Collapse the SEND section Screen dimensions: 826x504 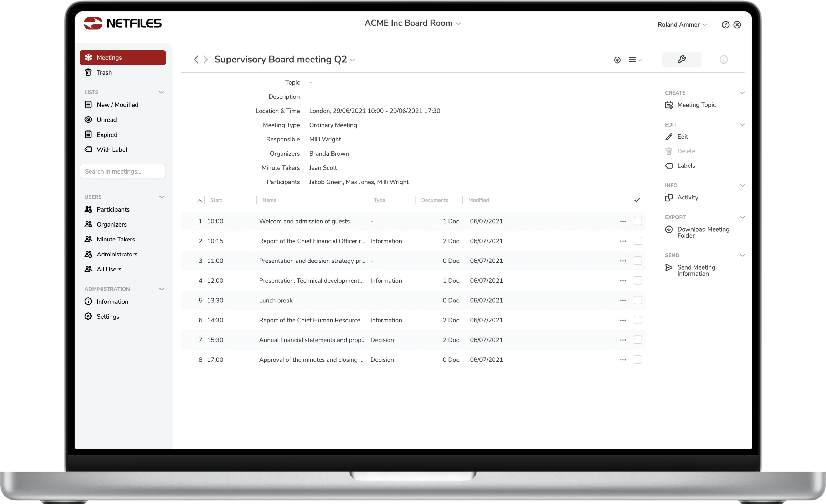click(742, 255)
